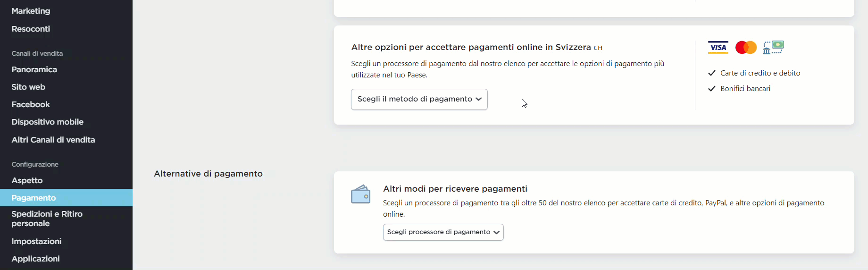This screenshot has height=270, width=868.
Task: Select Sito web sales channel
Action: point(28,87)
